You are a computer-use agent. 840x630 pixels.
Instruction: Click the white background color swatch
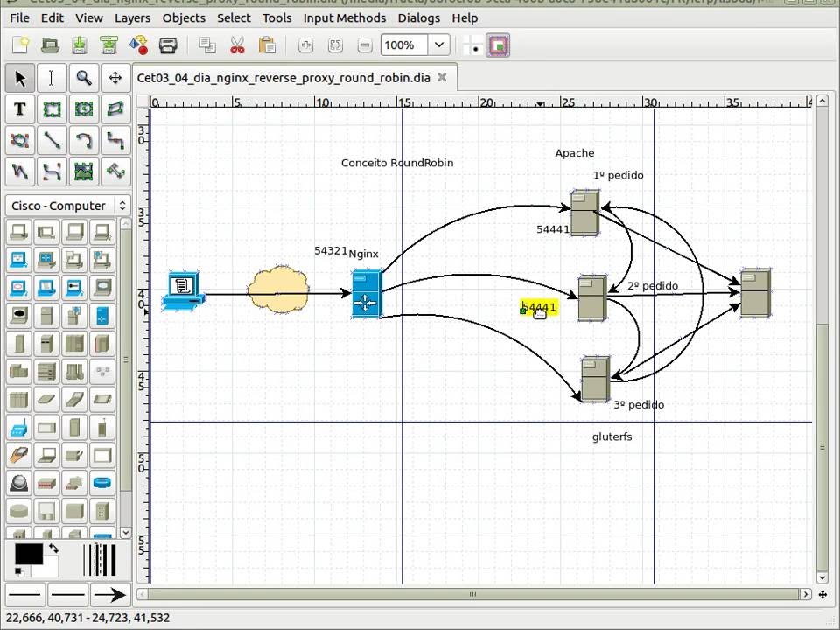tap(49, 569)
